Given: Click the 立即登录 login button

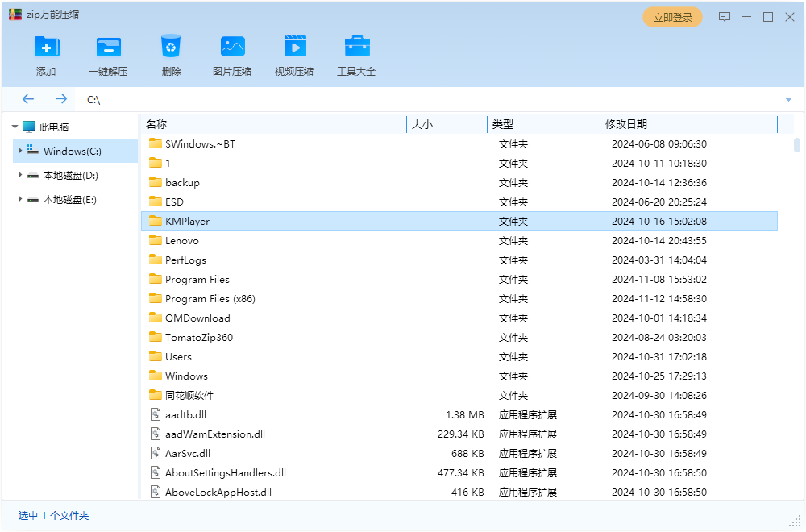Looking at the screenshot, I should [672, 17].
